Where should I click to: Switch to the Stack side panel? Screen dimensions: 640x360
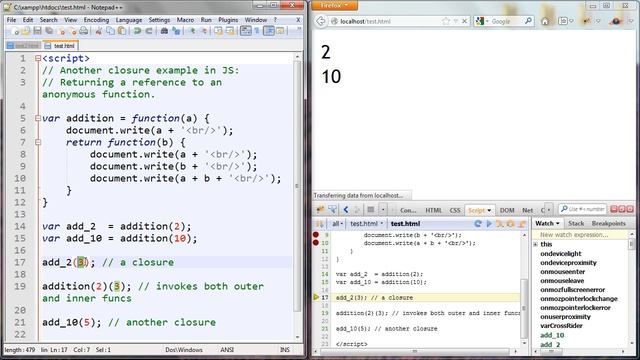coord(576,223)
